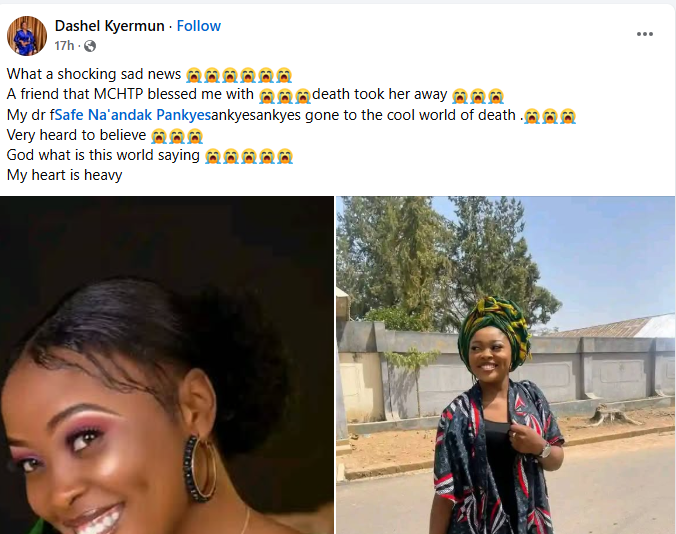Viewport: 676px width, 534px height.
Task: Click the 'My heart is heavy' text
Action: coord(64,175)
